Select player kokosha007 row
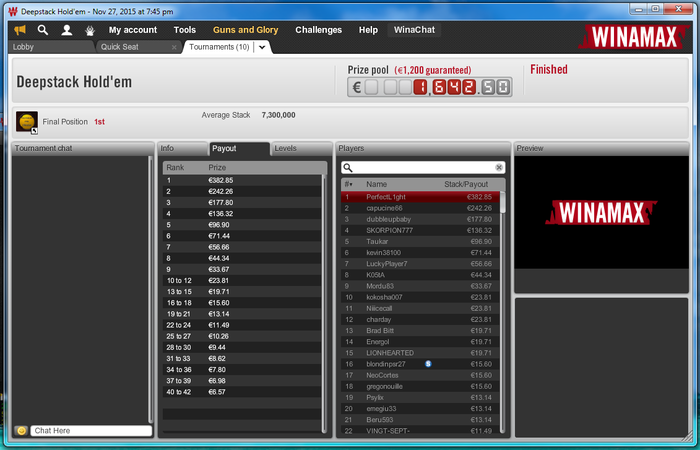 pyautogui.click(x=420, y=297)
